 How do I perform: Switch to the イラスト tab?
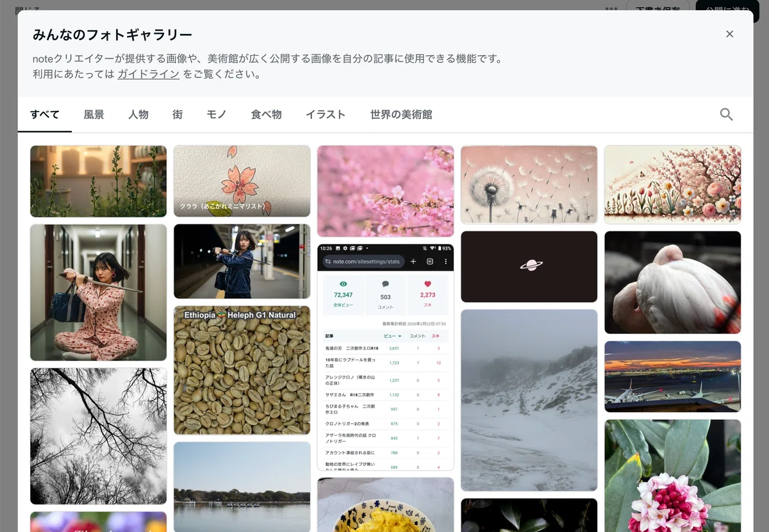click(x=326, y=115)
